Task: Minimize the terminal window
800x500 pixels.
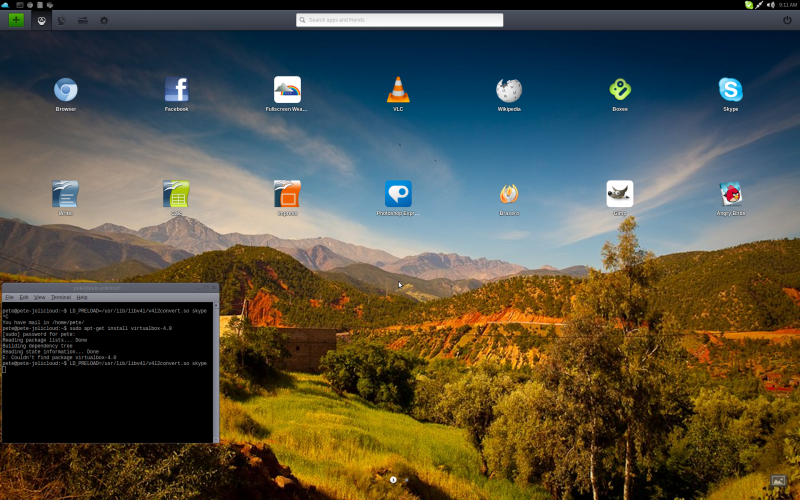Action: pos(198,288)
